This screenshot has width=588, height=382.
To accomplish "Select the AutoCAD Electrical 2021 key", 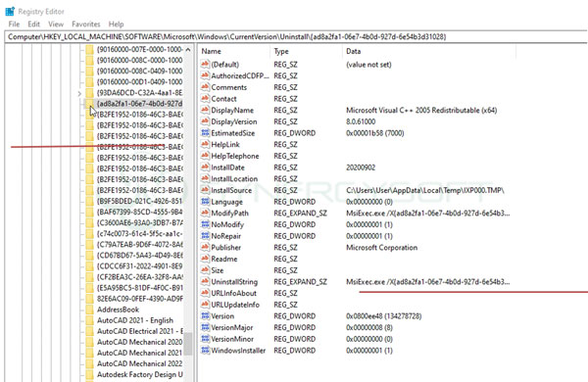I will pos(139,331).
